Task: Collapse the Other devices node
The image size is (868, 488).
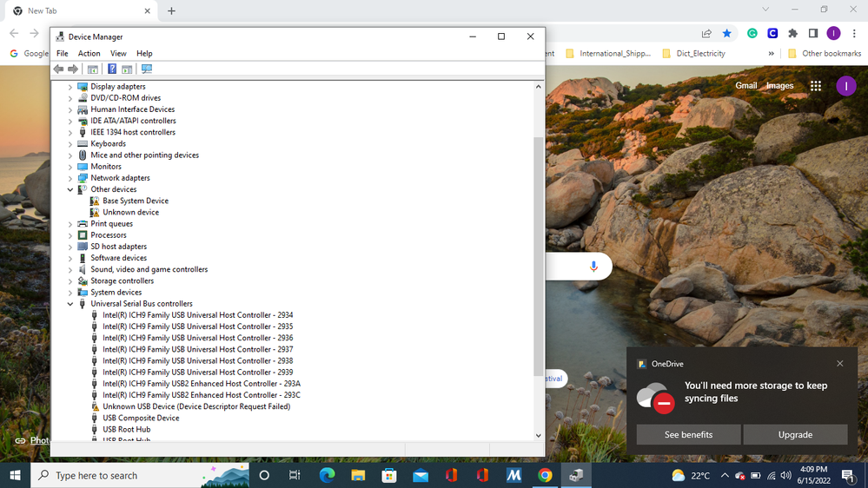Action: 70,190
